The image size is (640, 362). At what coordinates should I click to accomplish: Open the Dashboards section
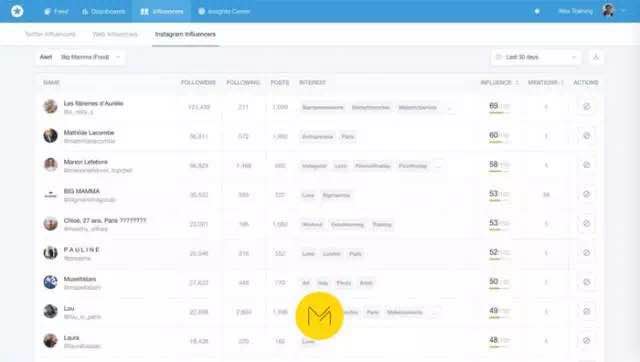pyautogui.click(x=104, y=11)
